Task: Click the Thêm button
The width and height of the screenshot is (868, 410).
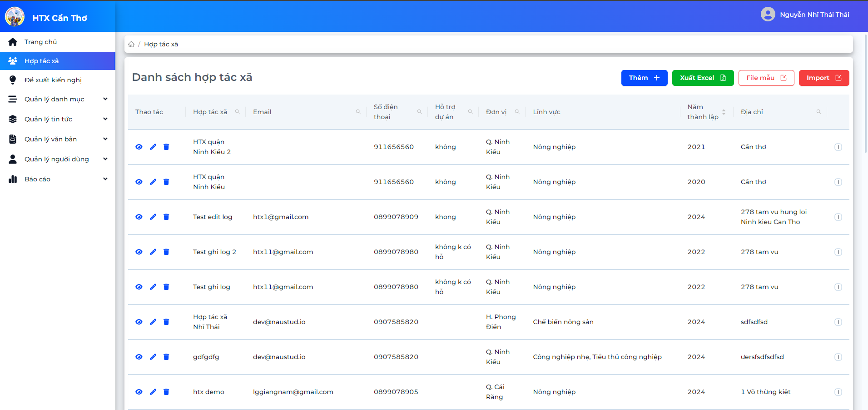Action: click(x=644, y=78)
